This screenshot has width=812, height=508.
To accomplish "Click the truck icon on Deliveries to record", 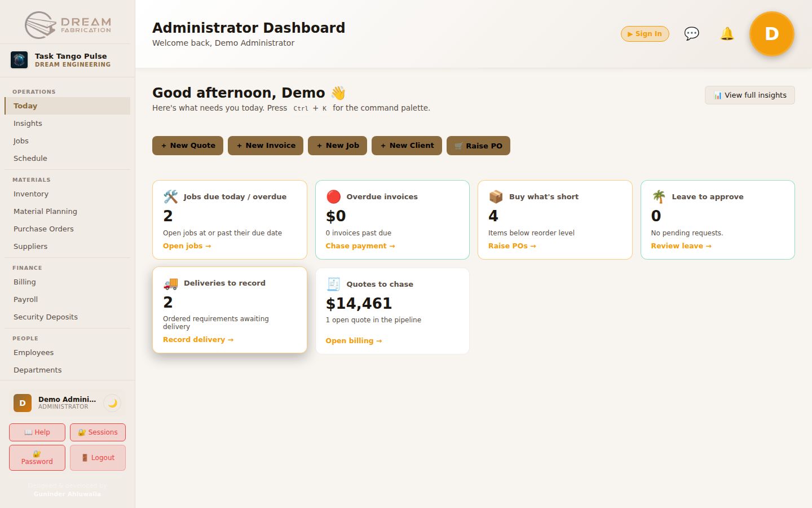I will pyautogui.click(x=171, y=283).
